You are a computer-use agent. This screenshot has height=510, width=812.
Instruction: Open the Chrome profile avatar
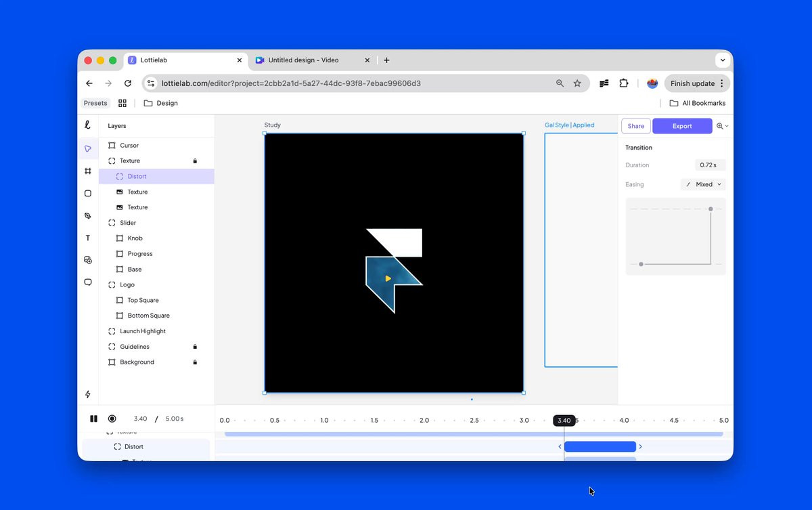pyautogui.click(x=652, y=83)
